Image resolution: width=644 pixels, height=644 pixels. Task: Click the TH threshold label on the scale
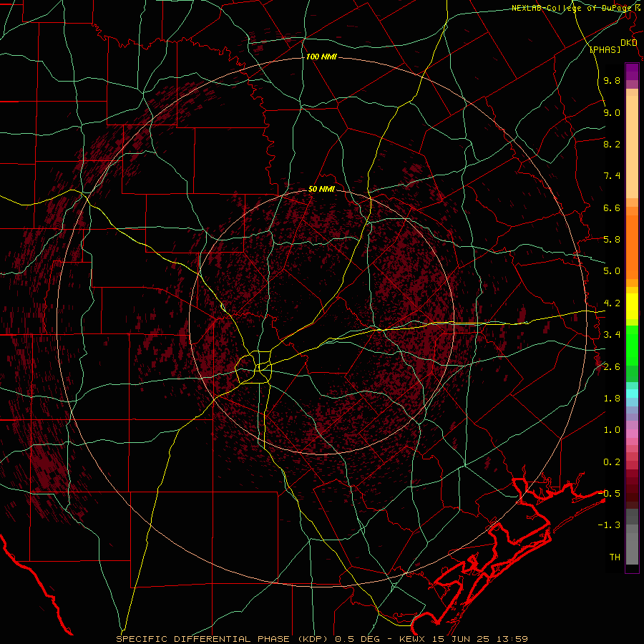pyautogui.click(x=615, y=557)
